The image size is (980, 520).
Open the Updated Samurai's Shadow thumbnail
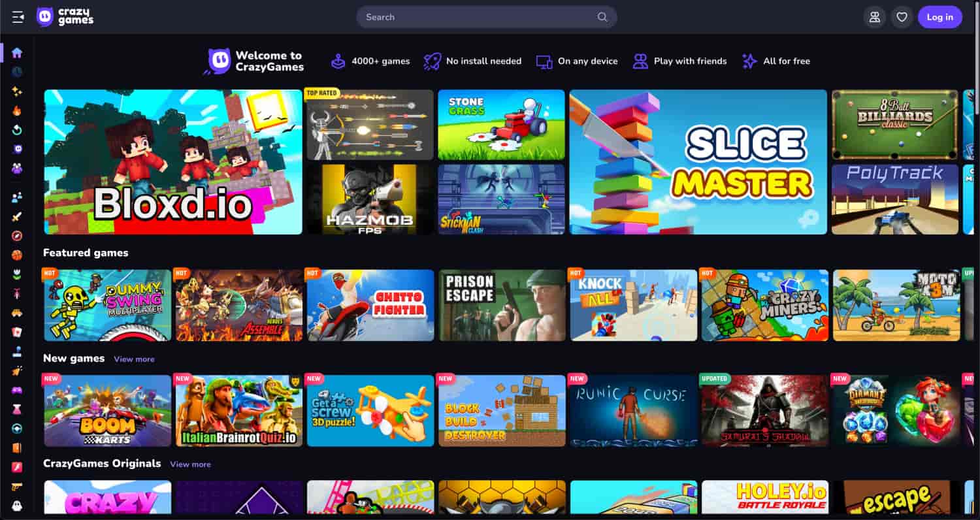pyautogui.click(x=765, y=410)
